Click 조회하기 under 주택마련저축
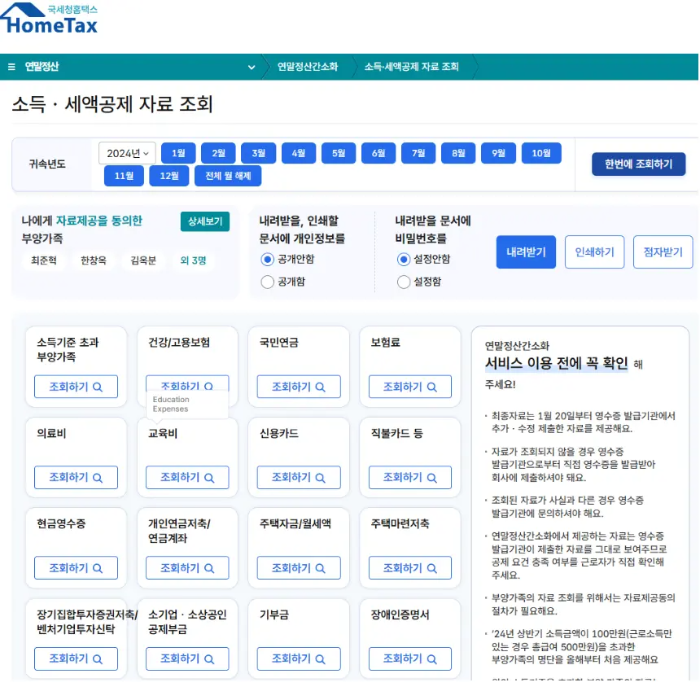Viewport: 700px width, 682px height. tap(410, 568)
